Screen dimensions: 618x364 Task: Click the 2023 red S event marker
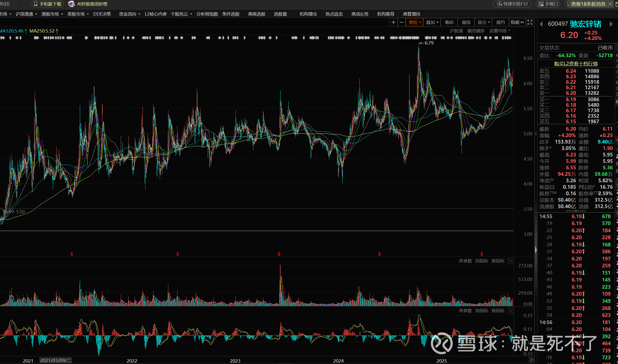tap(279, 254)
